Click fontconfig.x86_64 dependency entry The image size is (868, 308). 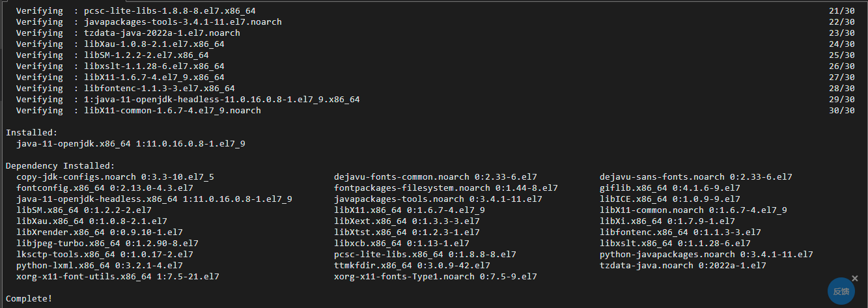(x=105, y=188)
